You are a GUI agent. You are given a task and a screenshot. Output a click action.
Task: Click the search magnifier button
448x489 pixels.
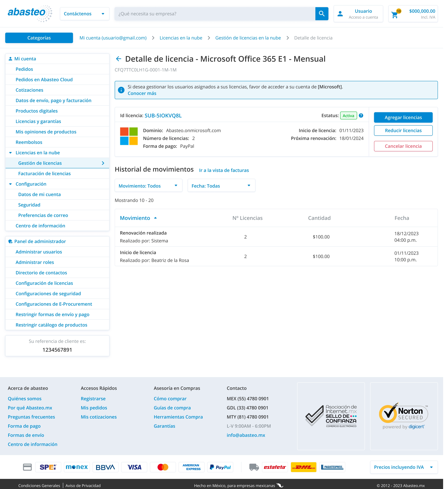tap(321, 14)
